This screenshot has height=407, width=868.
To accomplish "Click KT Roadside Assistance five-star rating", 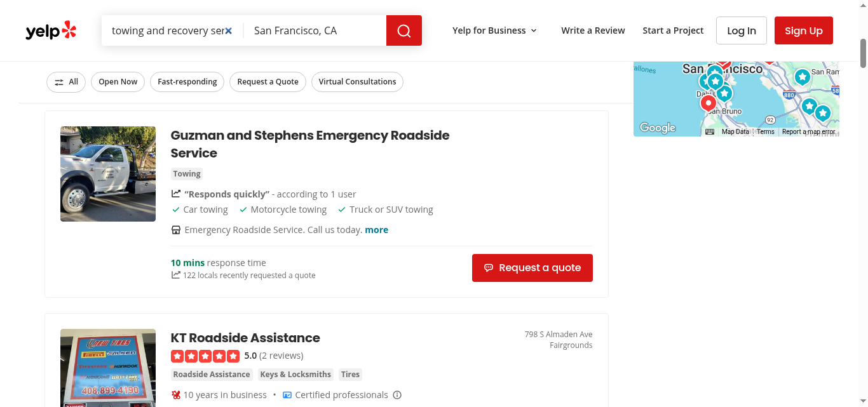I will click(205, 356).
